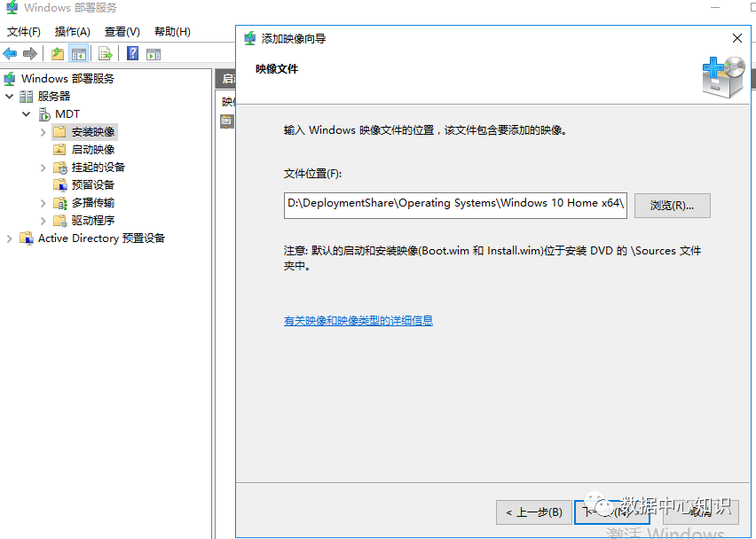Close the 添加映像向导 dialog

[736, 38]
